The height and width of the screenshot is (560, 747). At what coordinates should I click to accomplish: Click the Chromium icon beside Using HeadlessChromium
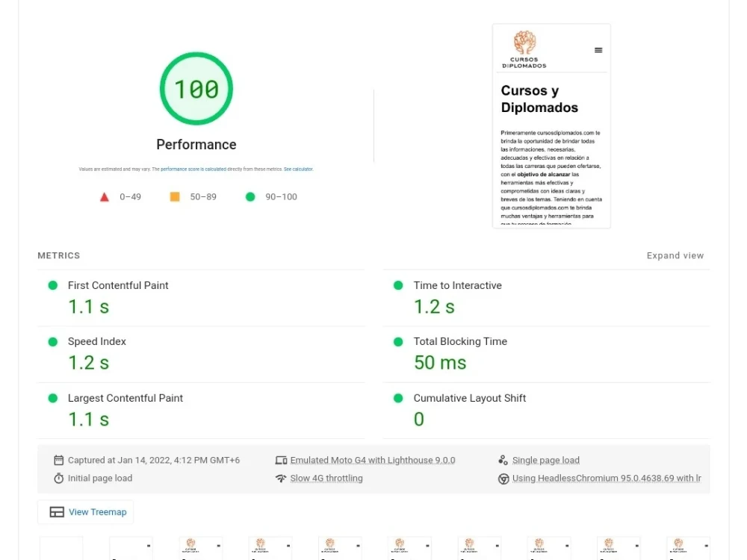tap(503, 479)
